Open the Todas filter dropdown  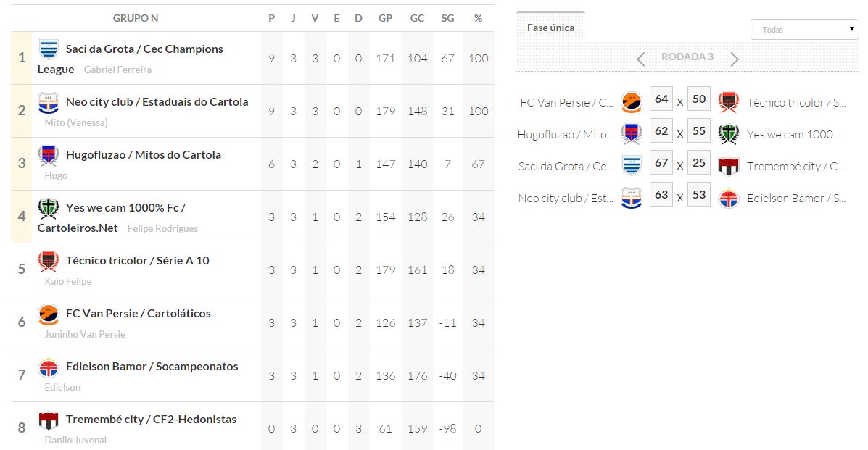tap(804, 30)
